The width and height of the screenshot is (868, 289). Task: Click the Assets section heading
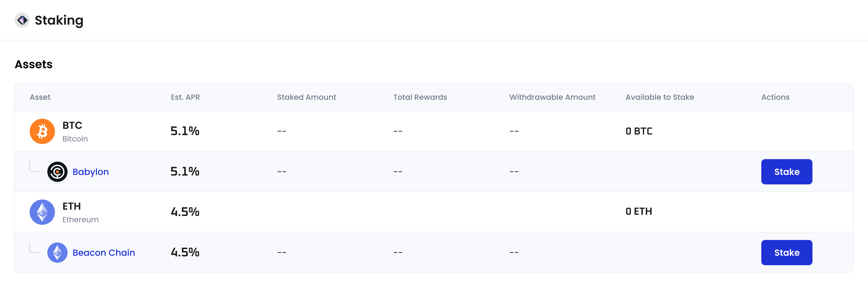point(33,64)
